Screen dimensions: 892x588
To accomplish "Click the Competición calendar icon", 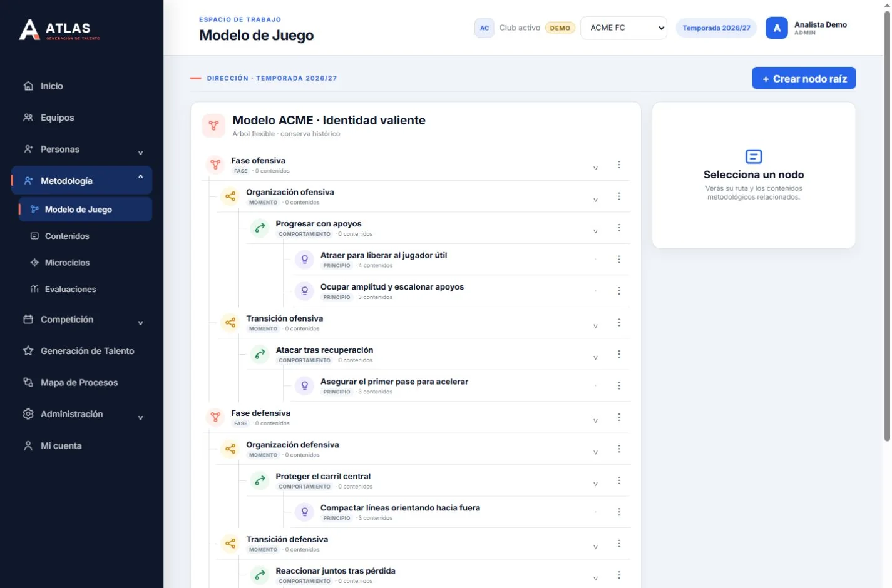I will pyautogui.click(x=28, y=319).
